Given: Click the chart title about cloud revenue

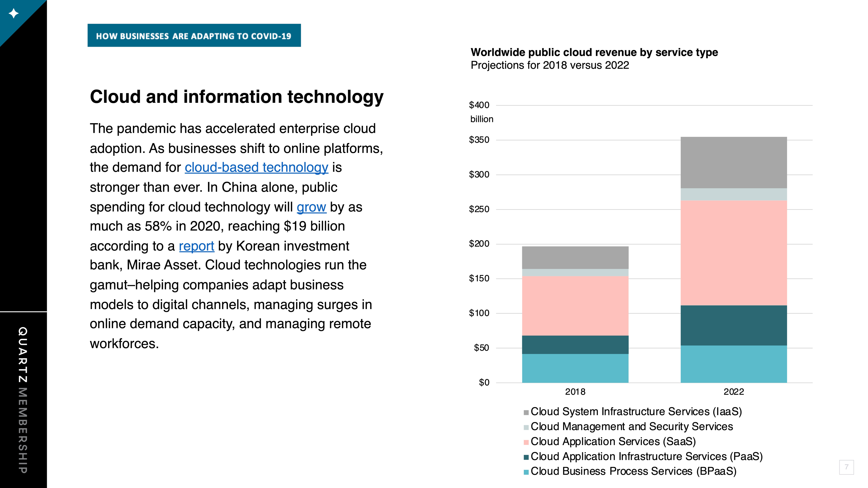Looking at the screenshot, I should click(x=594, y=53).
